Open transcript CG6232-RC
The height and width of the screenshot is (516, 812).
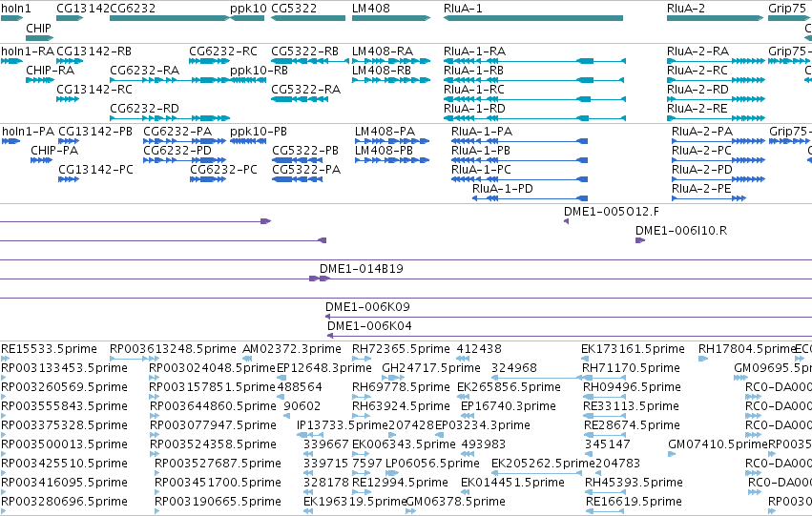pos(223,52)
